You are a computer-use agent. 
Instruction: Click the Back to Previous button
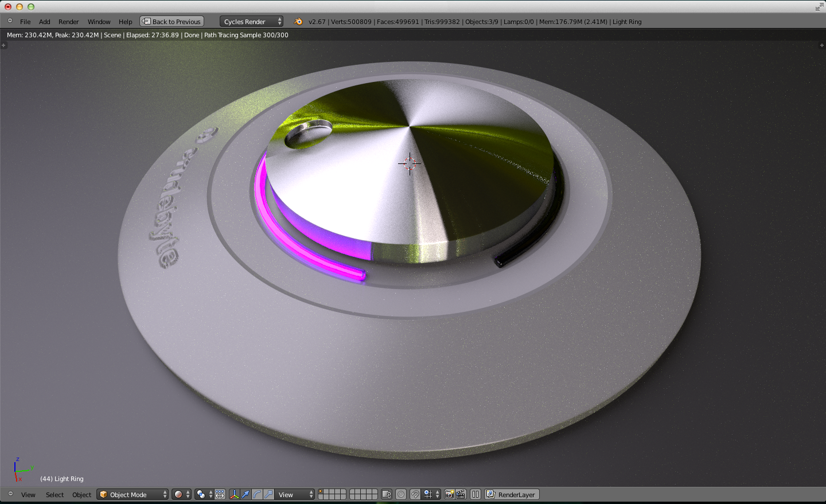click(172, 22)
